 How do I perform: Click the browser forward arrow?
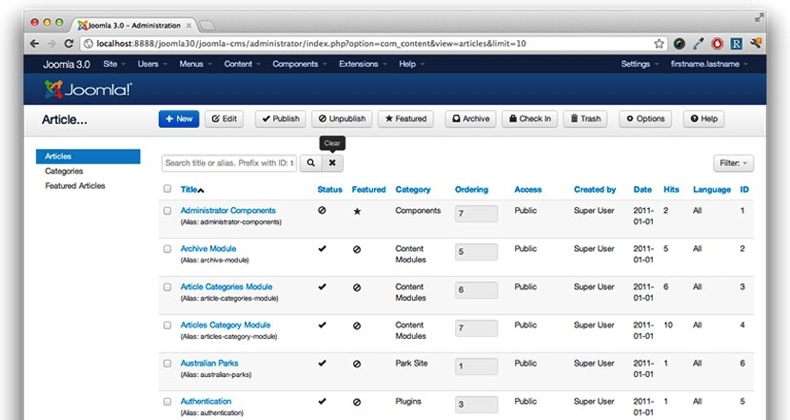(x=51, y=43)
